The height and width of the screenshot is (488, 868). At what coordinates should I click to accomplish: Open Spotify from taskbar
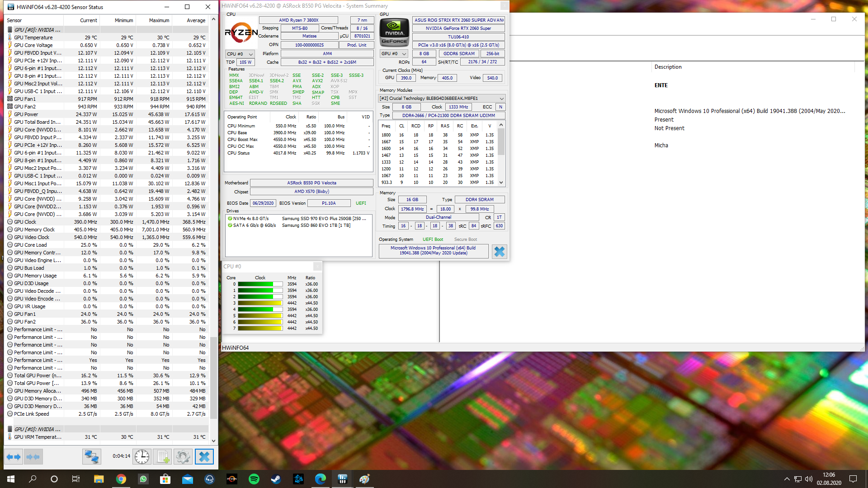coord(254,479)
